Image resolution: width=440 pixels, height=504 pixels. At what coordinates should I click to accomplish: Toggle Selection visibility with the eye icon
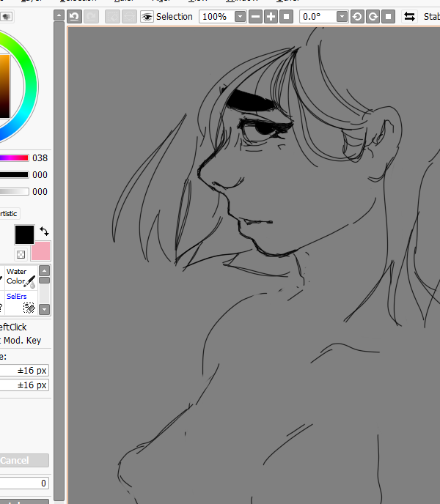(147, 17)
